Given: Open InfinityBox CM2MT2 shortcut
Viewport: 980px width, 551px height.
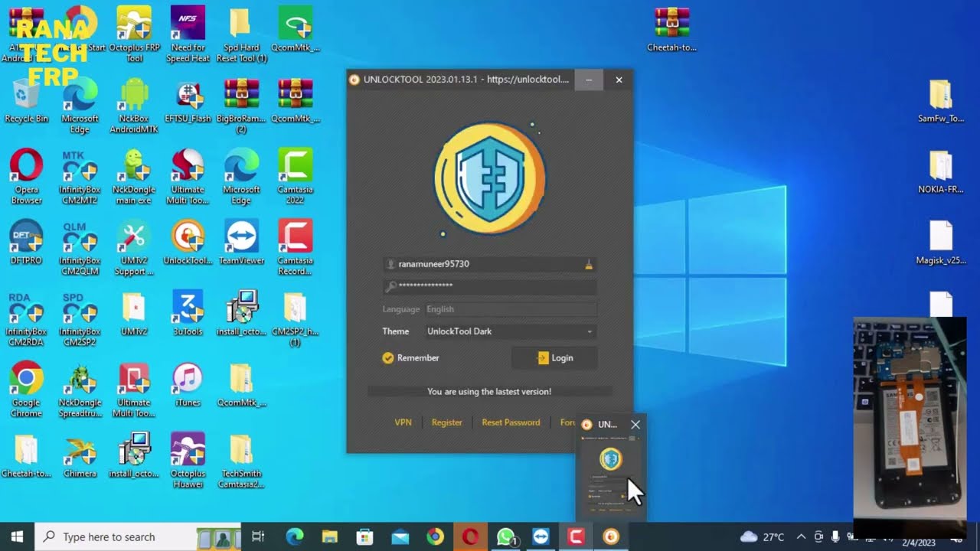Looking at the screenshot, I should tap(80, 177).
